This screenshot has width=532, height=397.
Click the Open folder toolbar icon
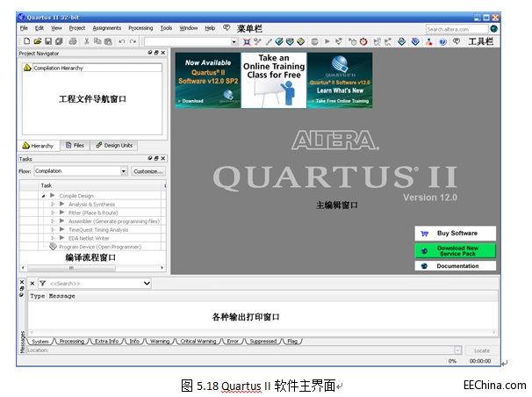(x=38, y=41)
